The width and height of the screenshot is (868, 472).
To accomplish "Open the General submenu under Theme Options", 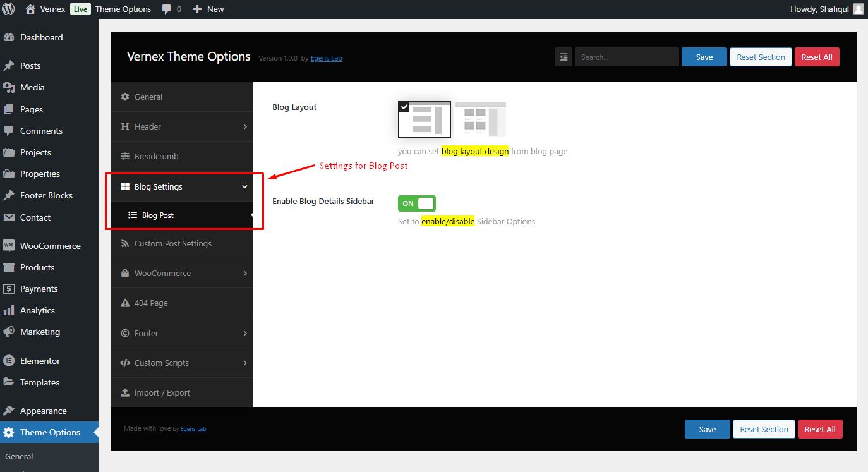I will 19,456.
